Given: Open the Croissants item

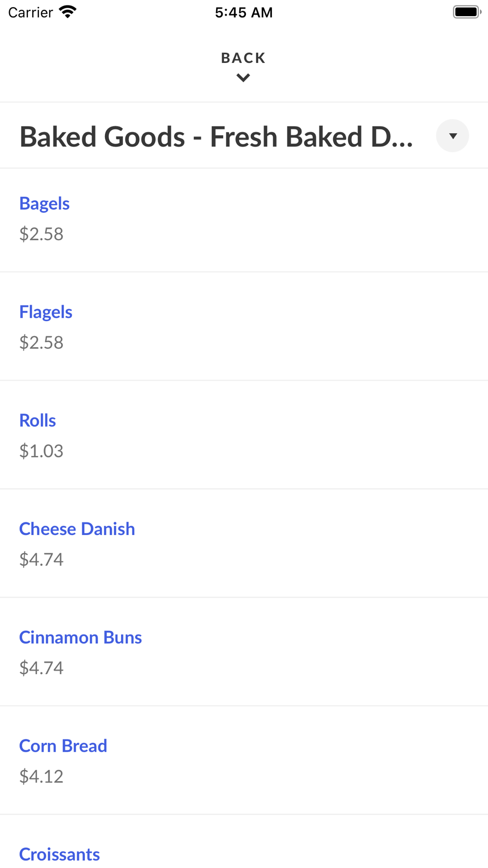Looking at the screenshot, I should point(60,854).
